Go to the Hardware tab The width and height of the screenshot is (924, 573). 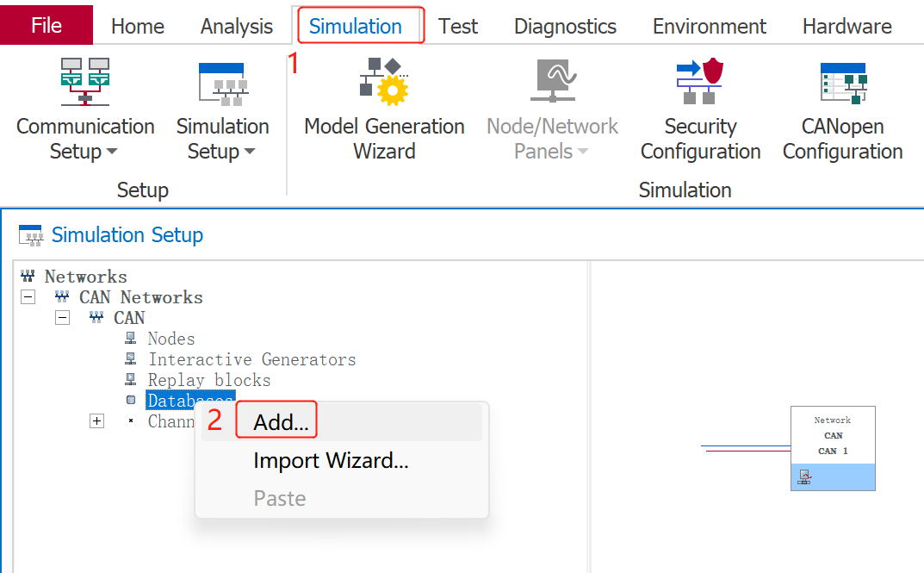coord(846,26)
